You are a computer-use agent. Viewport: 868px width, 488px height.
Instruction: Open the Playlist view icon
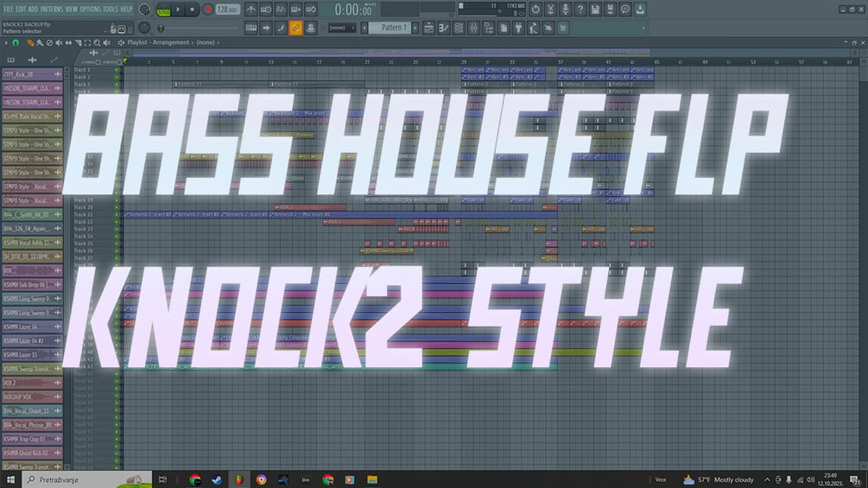(x=428, y=28)
